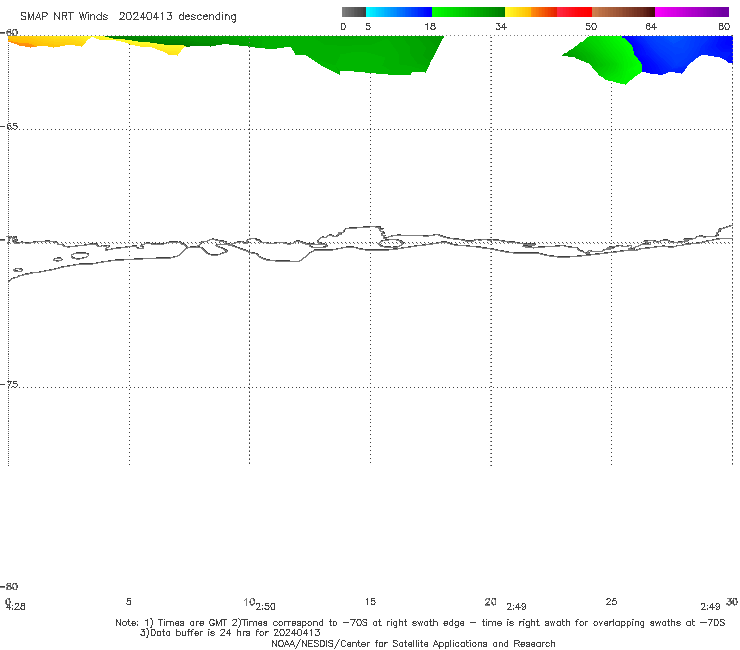Screen dimensions: 740x650
Task: Pick the green segment of the wind color bar
Action: 468,12
